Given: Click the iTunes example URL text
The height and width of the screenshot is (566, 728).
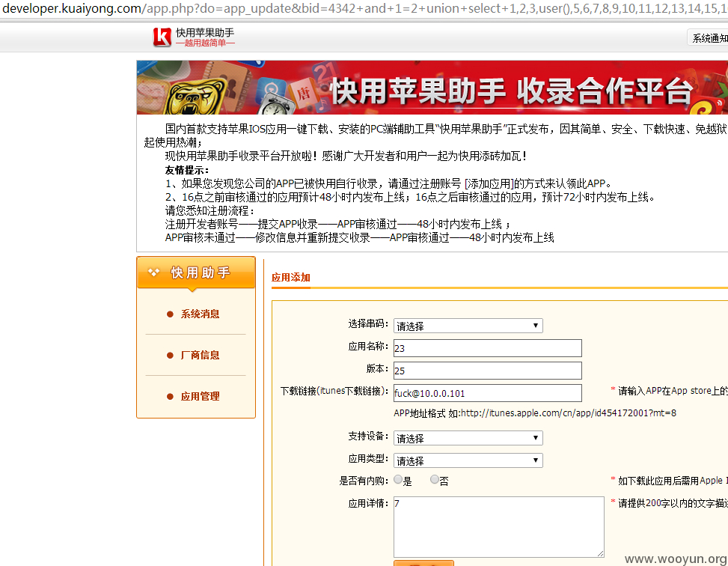Looking at the screenshot, I should pyautogui.click(x=569, y=413).
